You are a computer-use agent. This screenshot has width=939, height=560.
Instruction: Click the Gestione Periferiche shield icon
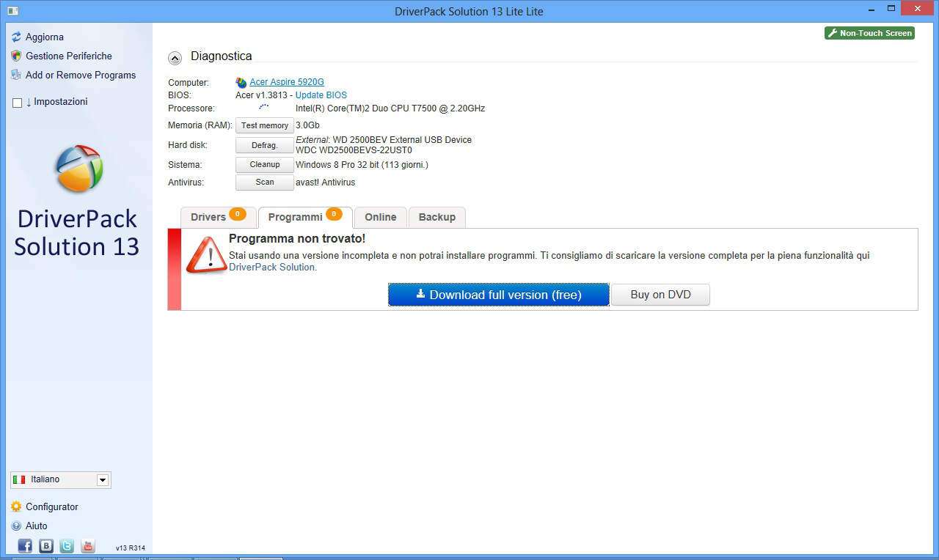[16, 56]
